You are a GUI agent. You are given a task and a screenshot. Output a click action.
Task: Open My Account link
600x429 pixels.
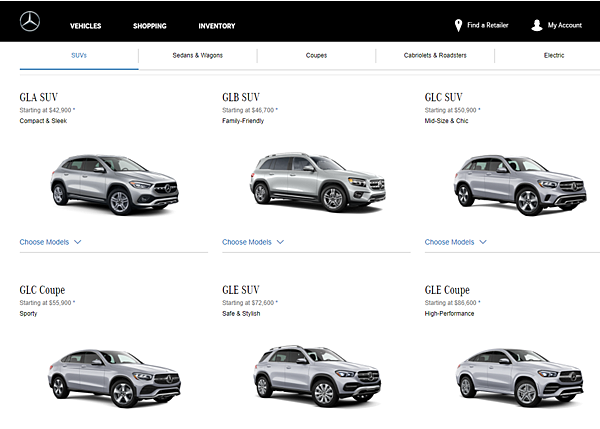(564, 25)
